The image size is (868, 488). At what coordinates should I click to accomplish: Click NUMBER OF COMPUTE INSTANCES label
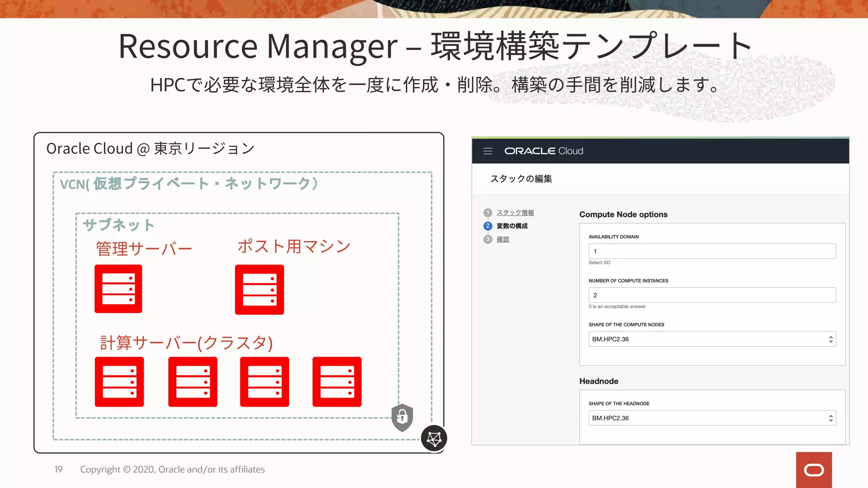pos(629,281)
